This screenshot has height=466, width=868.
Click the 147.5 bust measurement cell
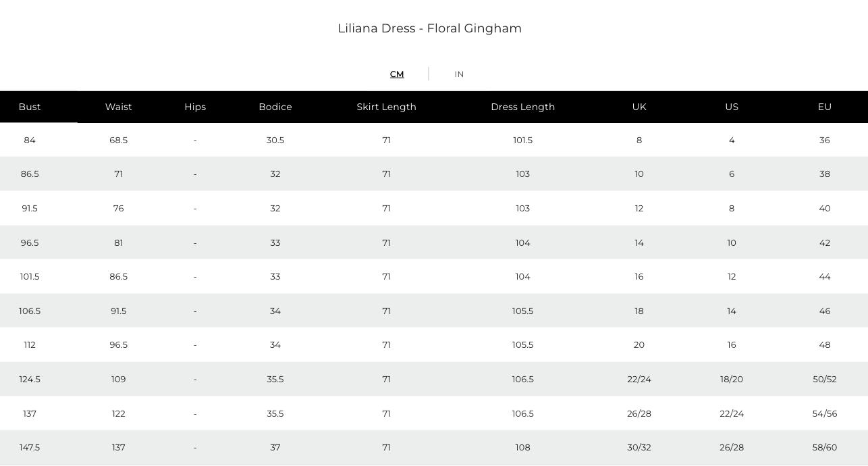point(30,448)
